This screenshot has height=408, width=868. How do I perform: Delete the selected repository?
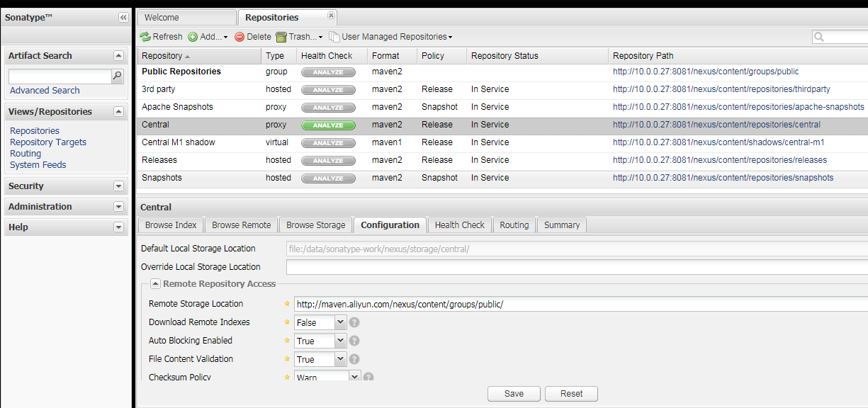pyautogui.click(x=253, y=37)
